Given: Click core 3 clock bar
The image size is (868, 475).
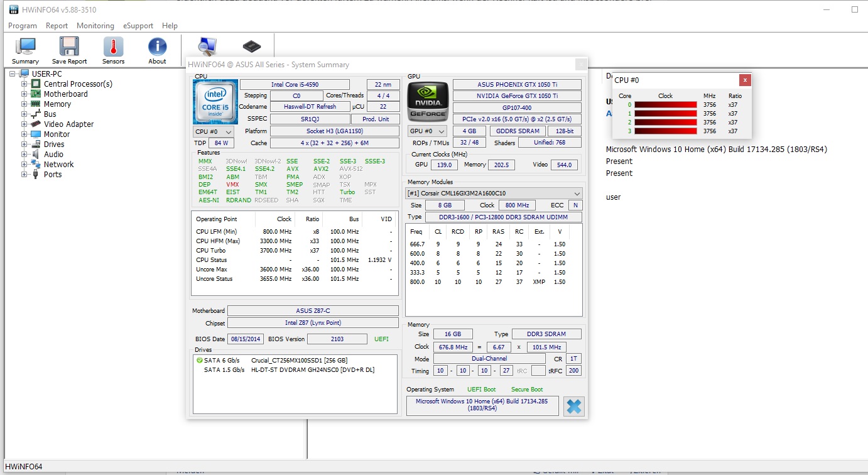Looking at the screenshot, I should 666,131.
